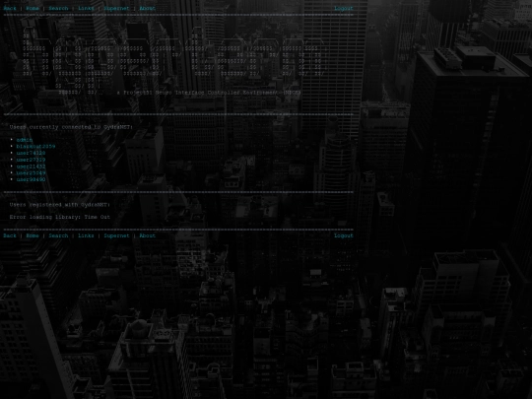Viewport: 532px width, 399px height.
Task: Open the user98490 connected user link
Action: tap(31, 179)
